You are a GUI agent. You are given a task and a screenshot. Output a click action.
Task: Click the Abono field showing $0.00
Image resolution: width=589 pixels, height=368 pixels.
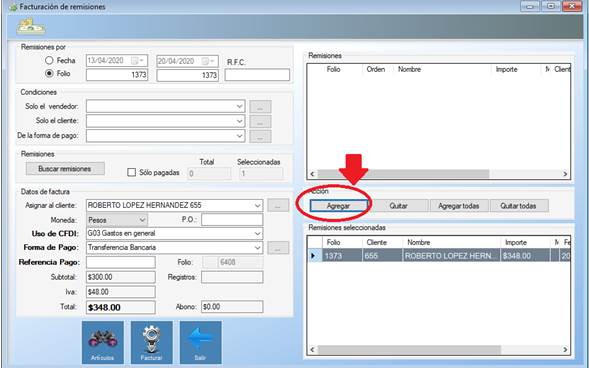232,307
